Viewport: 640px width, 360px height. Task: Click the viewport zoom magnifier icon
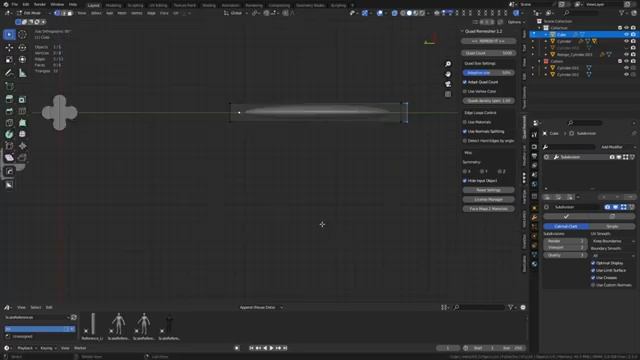click(x=448, y=64)
